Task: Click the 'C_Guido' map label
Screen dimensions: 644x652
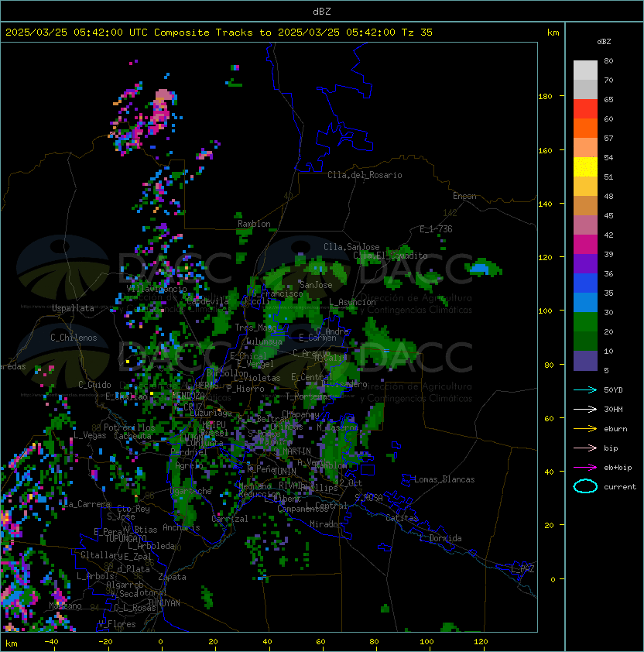Action: click(94, 385)
